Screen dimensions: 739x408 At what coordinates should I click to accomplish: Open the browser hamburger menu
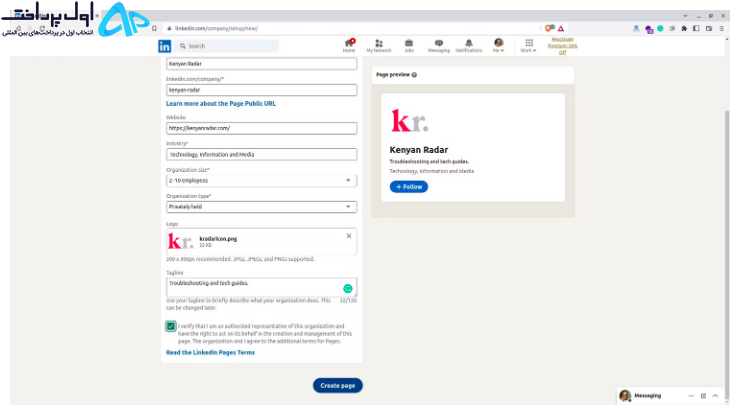pyautogui.click(x=722, y=29)
